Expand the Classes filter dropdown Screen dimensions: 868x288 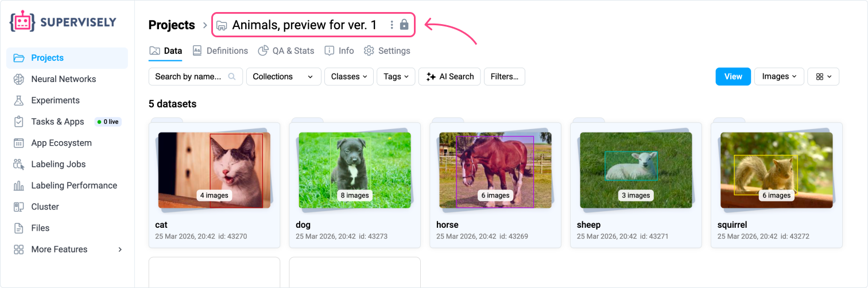pos(348,76)
